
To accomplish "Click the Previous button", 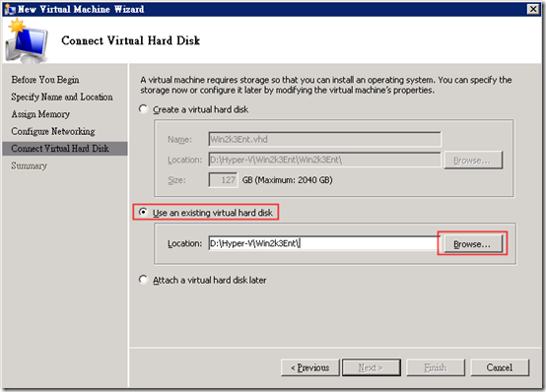I will pyautogui.click(x=310, y=367).
